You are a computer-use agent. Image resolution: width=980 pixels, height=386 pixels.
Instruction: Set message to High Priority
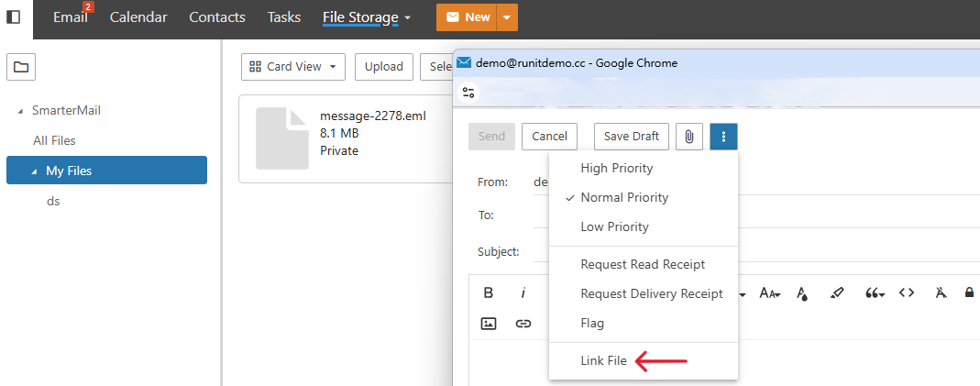[616, 168]
